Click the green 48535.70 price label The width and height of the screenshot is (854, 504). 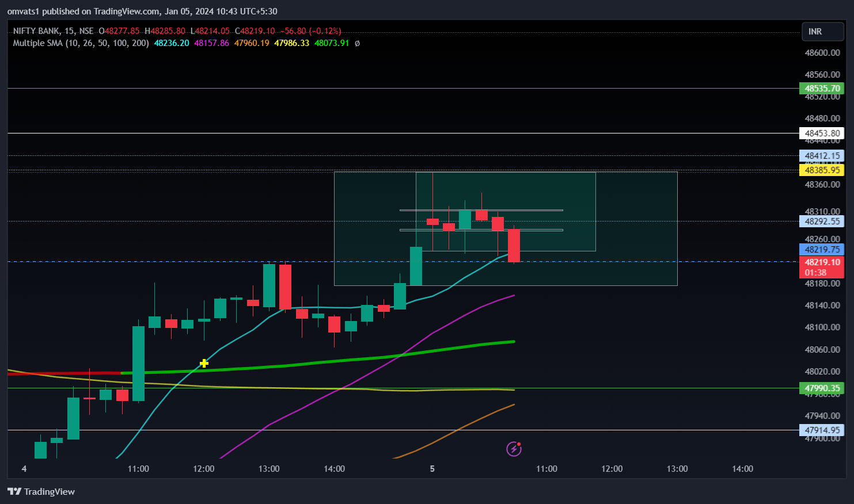click(822, 89)
